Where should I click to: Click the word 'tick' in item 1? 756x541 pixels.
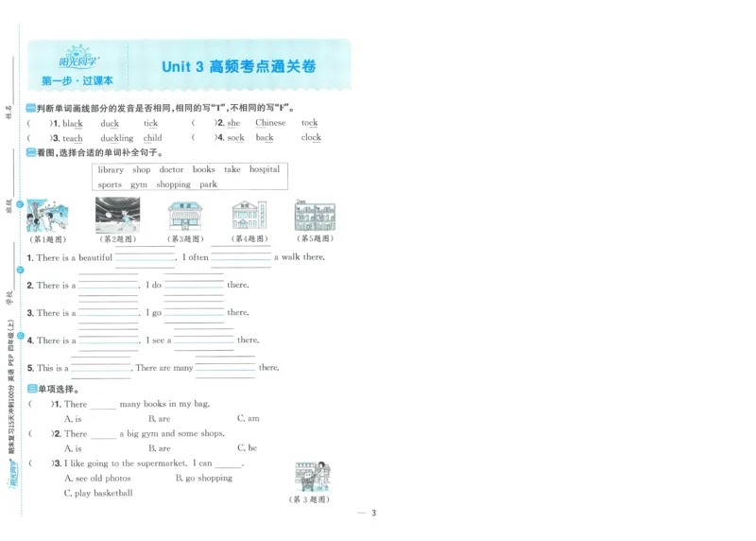(x=150, y=123)
